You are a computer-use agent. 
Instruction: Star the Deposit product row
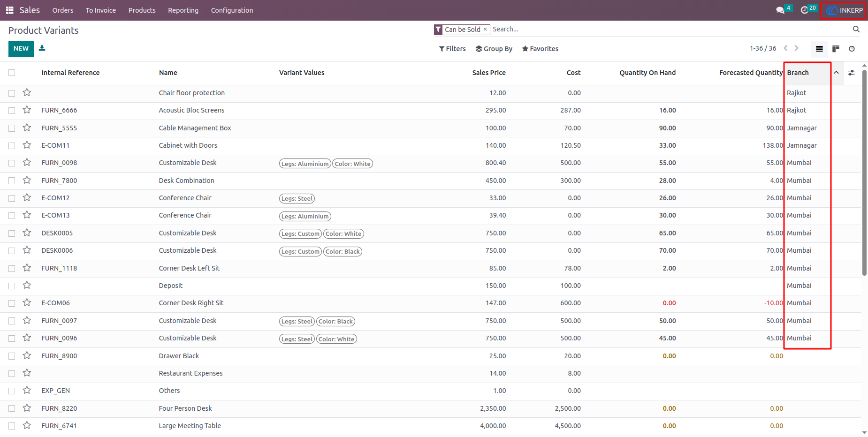pyautogui.click(x=27, y=285)
